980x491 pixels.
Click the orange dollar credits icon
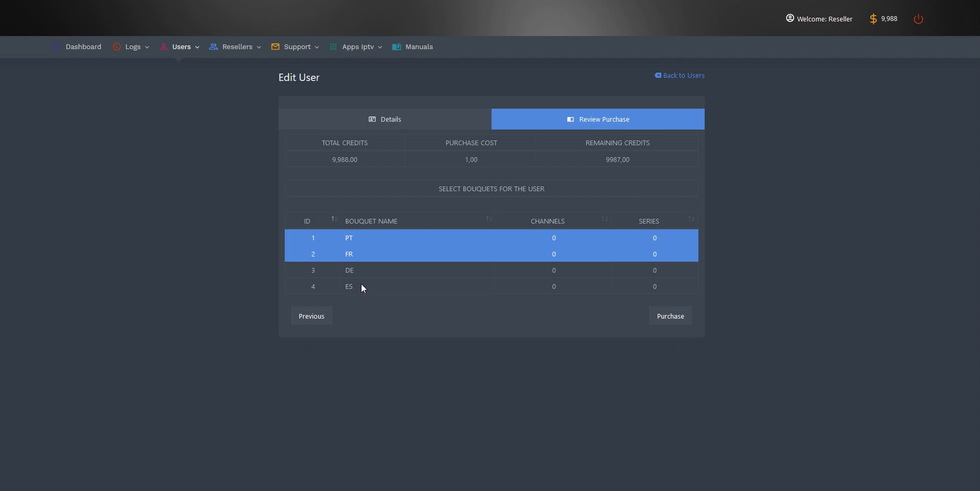point(873,19)
